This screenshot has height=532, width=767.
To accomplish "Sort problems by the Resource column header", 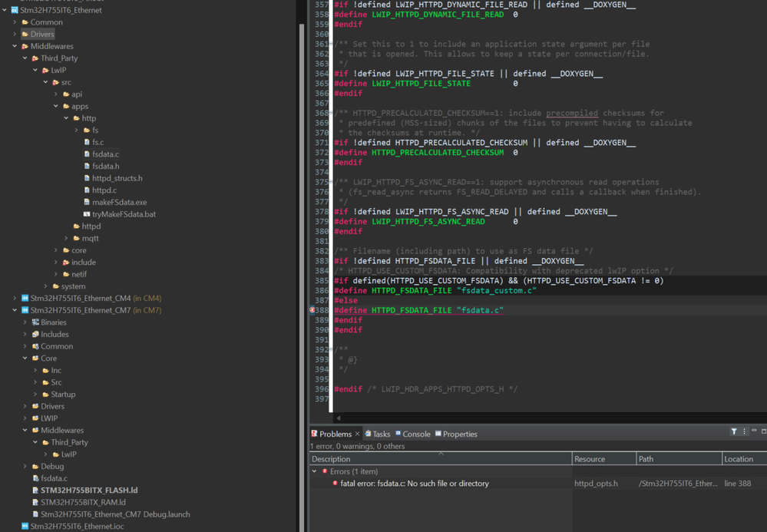I will click(x=590, y=459).
